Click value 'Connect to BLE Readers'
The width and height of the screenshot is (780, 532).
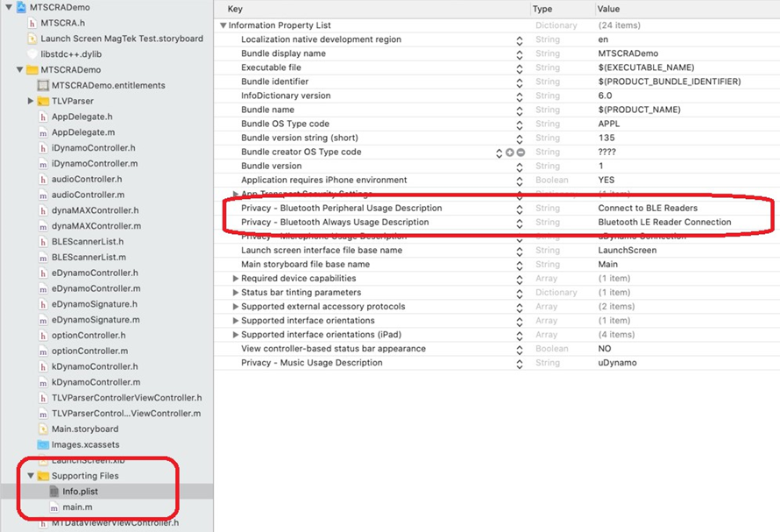(648, 208)
